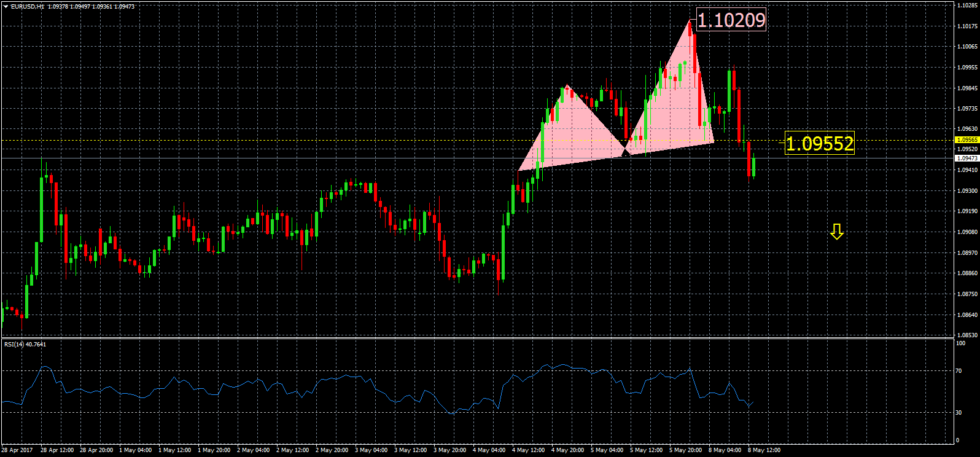The image size is (980, 457).
Task: Click the RSI(14) indicator label
Action: tap(25, 344)
